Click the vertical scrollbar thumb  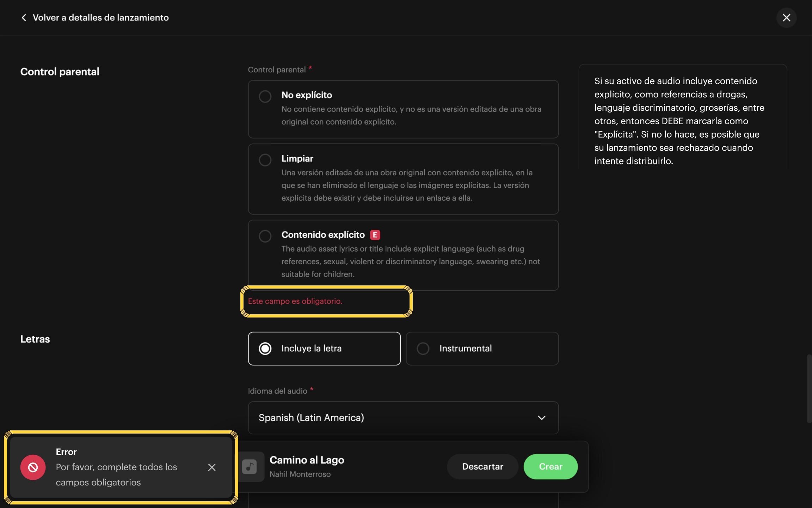809,389
